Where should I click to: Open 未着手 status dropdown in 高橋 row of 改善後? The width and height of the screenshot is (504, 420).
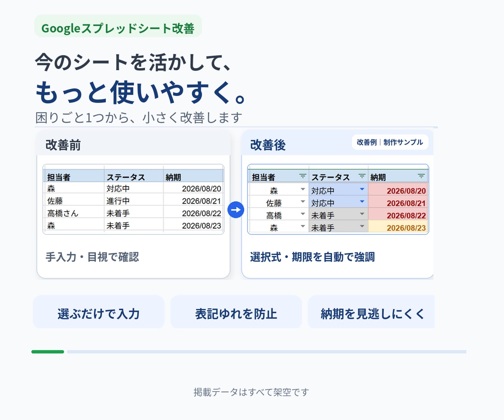coord(362,214)
